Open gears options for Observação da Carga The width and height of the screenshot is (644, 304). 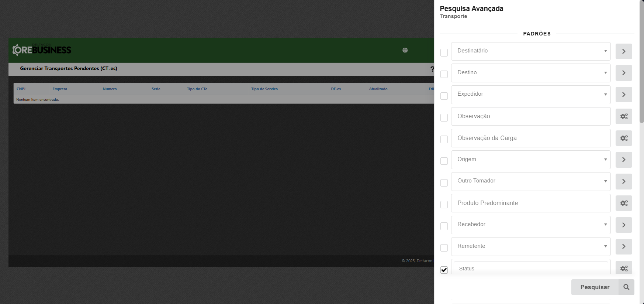tap(624, 138)
